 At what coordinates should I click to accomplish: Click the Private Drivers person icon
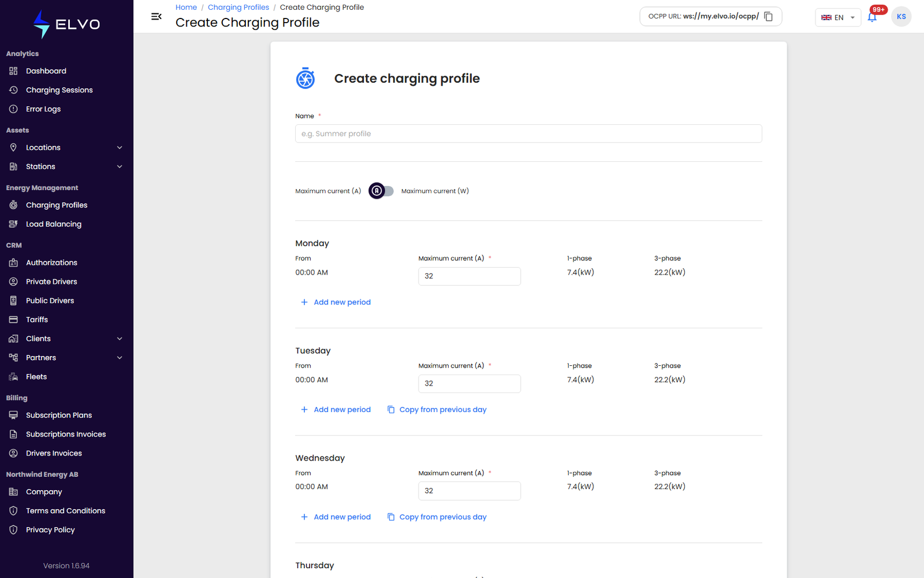[x=13, y=281]
